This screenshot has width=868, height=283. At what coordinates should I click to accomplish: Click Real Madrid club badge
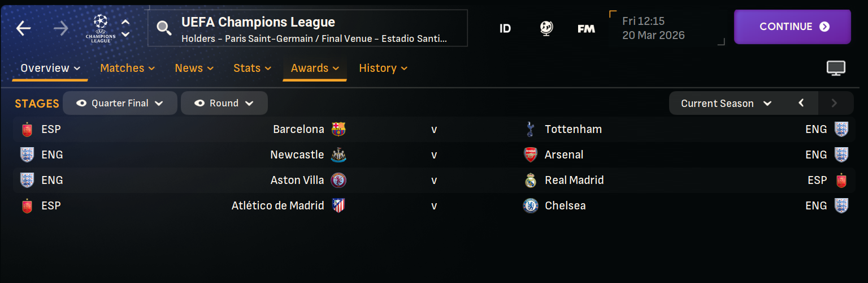click(530, 181)
